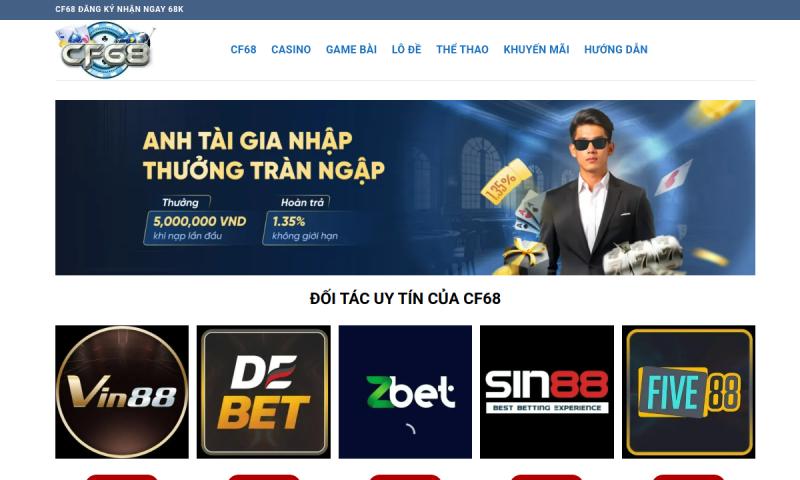Click the 5,000,000 VND bonus box

click(x=199, y=228)
